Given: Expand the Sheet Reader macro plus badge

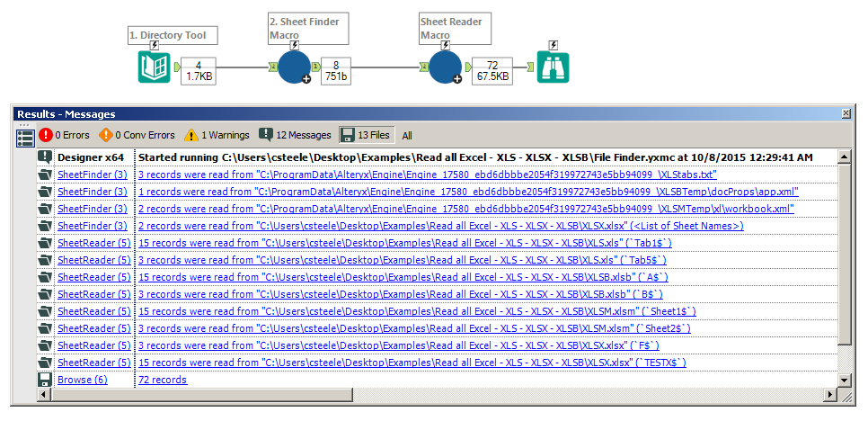Looking at the screenshot, I should [x=457, y=79].
